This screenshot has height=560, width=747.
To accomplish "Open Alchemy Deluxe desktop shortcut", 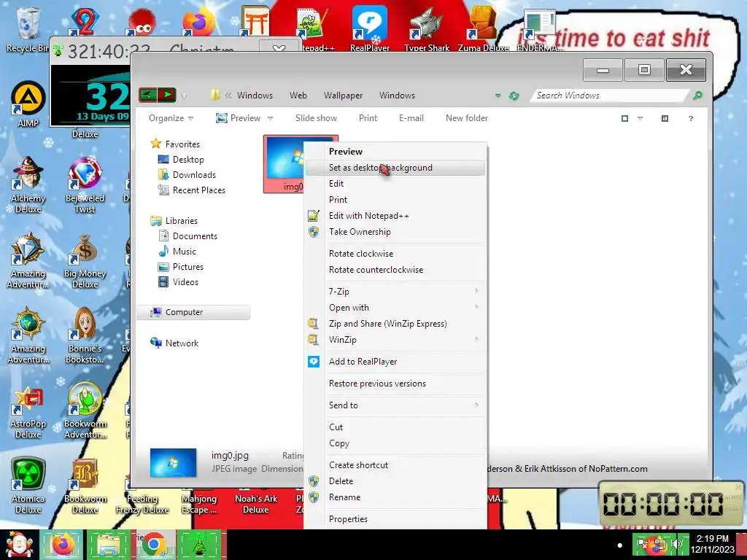I will 28,184.
